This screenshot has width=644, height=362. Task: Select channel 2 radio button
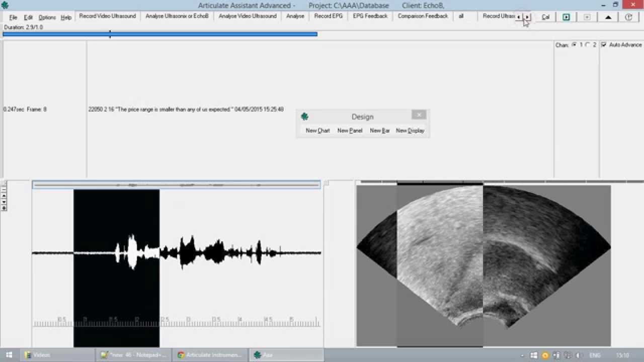(x=588, y=45)
